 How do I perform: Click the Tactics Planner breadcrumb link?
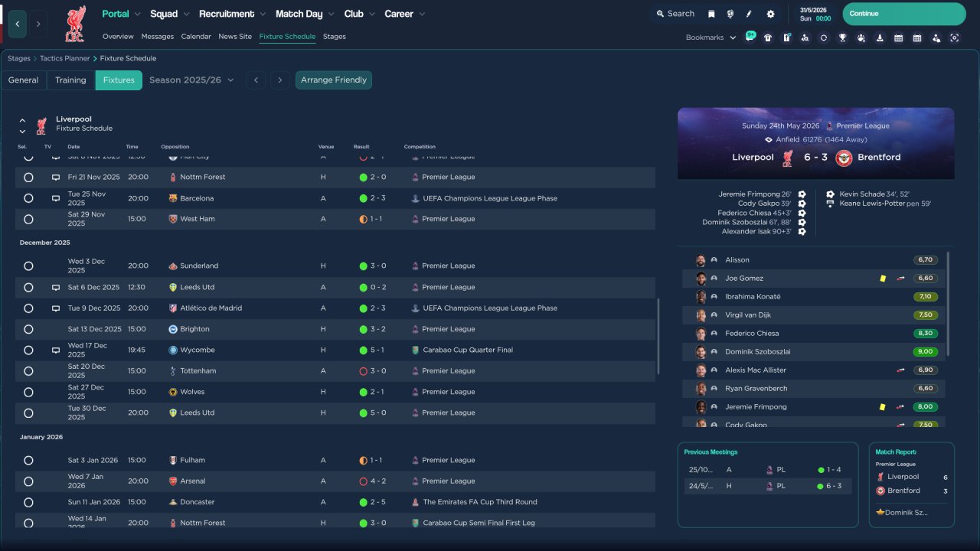coord(64,58)
